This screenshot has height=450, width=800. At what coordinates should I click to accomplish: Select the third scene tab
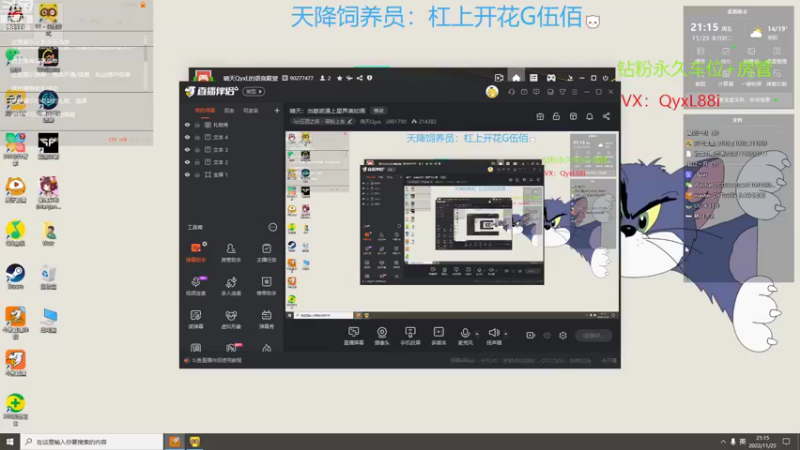[251, 110]
